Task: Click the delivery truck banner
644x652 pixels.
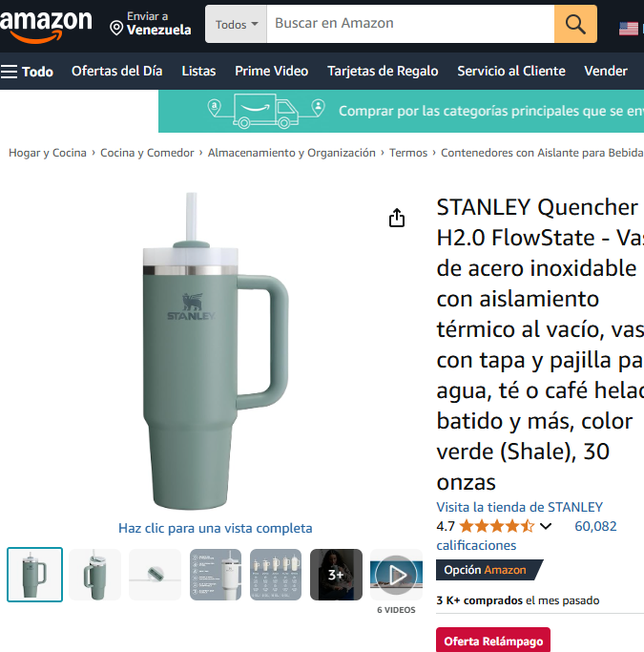Action: (x=401, y=111)
